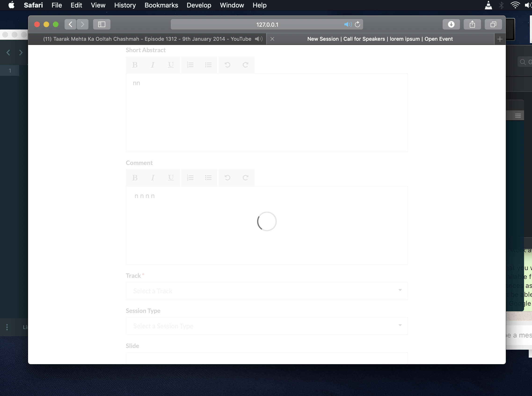
Task: Click Bold icon in Short Abstract toolbar
Action: coord(135,65)
